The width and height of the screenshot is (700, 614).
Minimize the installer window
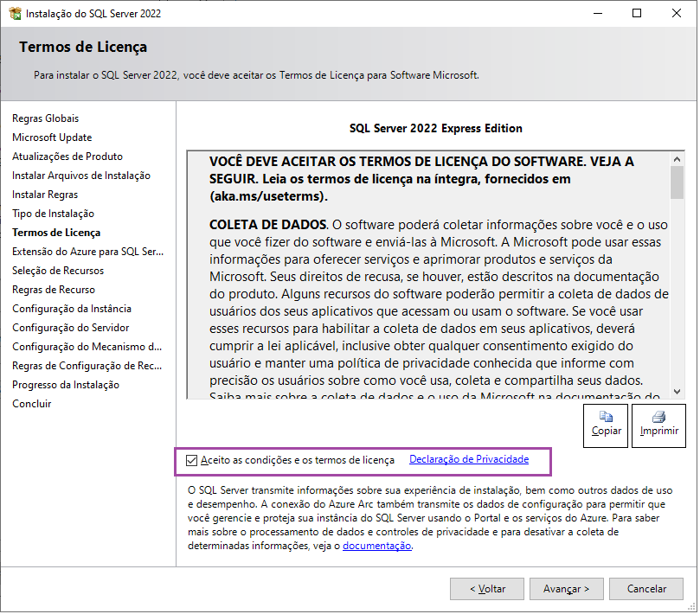pos(600,13)
